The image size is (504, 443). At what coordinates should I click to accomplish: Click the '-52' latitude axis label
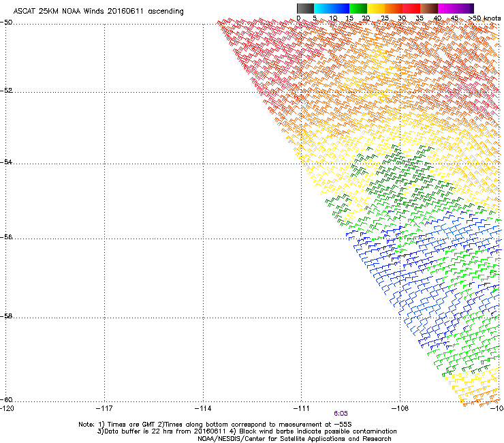point(6,91)
